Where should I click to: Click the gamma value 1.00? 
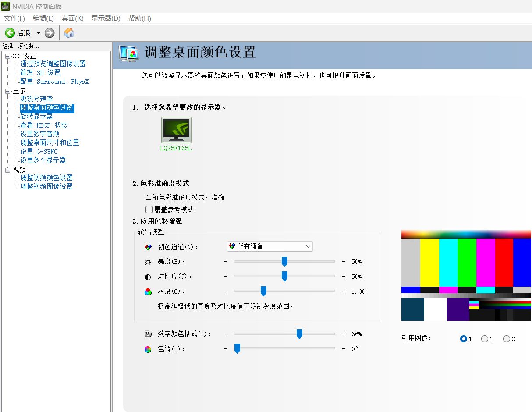pyautogui.click(x=358, y=291)
